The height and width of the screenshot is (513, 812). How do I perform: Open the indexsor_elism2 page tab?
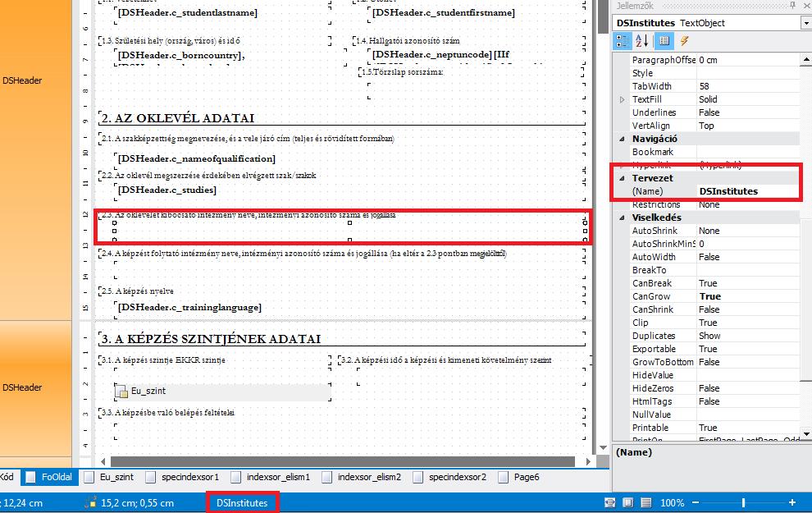tap(362, 477)
